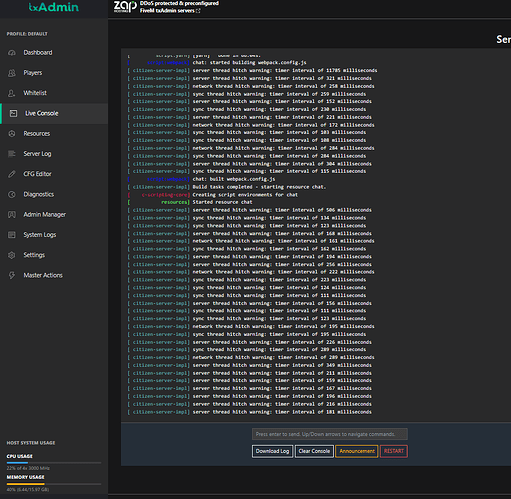Screen dimensions: 511x499
Task: Click the Resources icon in sidebar
Action: coord(12,134)
